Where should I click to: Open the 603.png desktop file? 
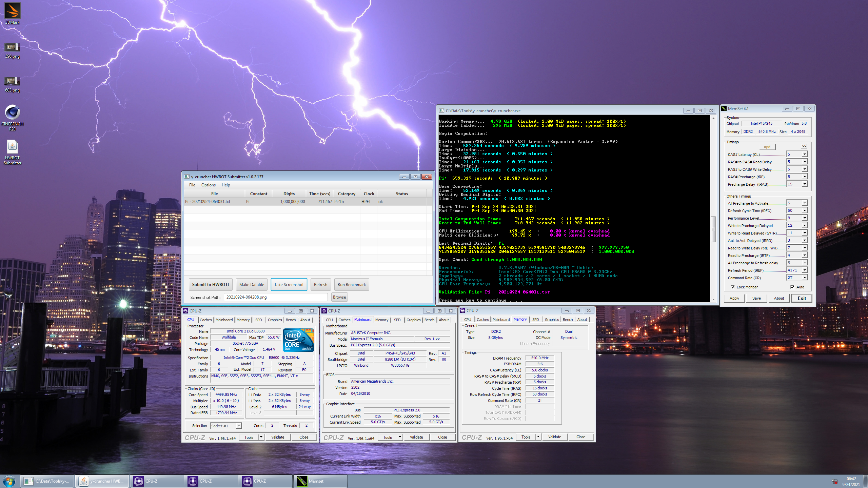[x=12, y=84]
